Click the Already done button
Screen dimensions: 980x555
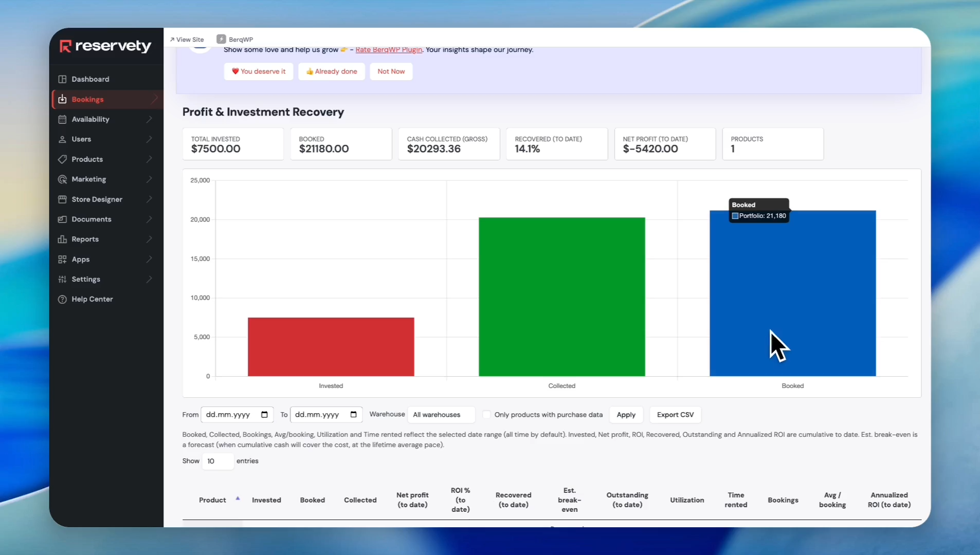(x=332, y=71)
